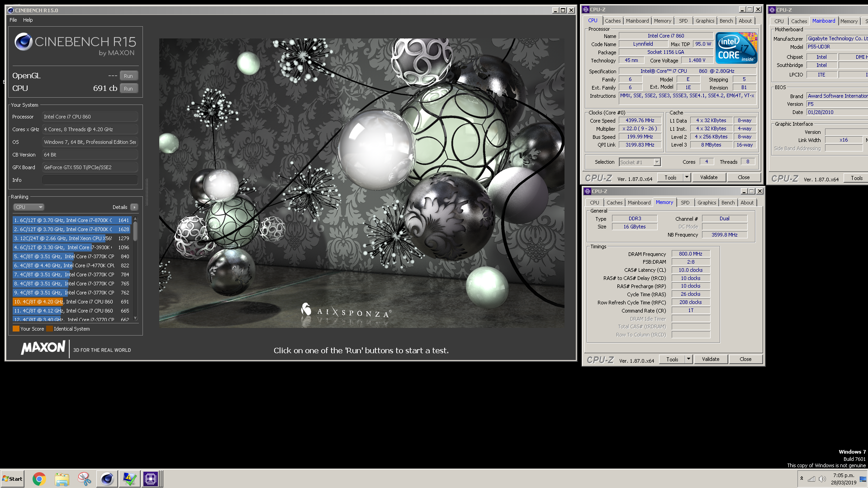Image resolution: width=868 pixels, height=488 pixels.
Task: Click Tools button in CPU-Z Mainboard window
Action: pyautogui.click(x=856, y=178)
